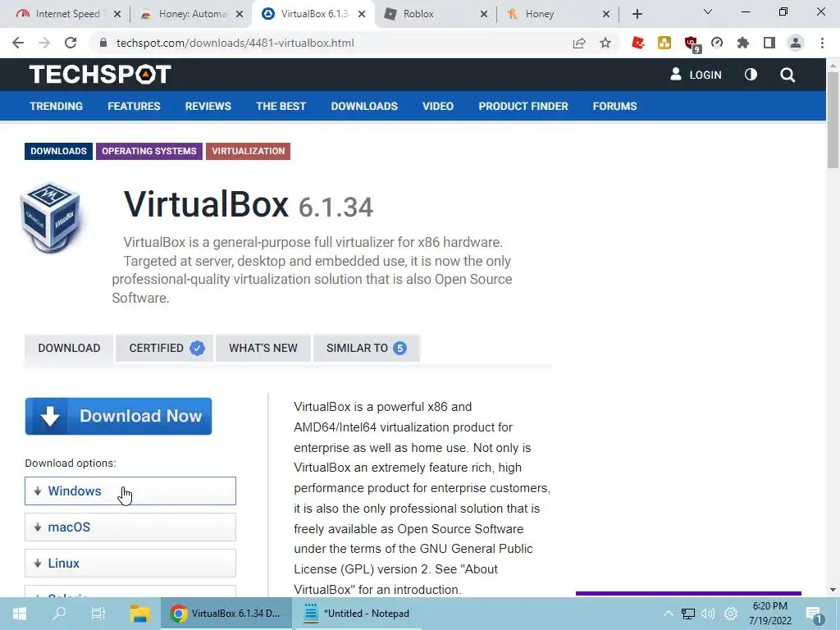Viewport: 840px width, 630px height.
Task: Select the DOWNLOAD page tab
Action: (x=69, y=348)
